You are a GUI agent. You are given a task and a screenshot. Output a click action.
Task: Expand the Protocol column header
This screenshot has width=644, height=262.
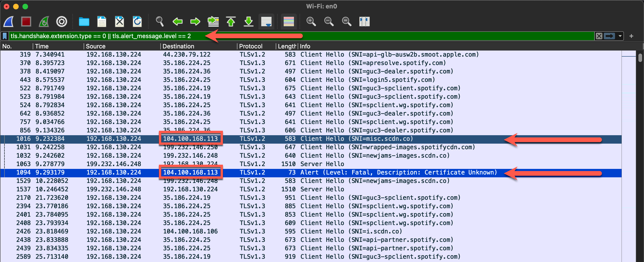(x=250, y=46)
